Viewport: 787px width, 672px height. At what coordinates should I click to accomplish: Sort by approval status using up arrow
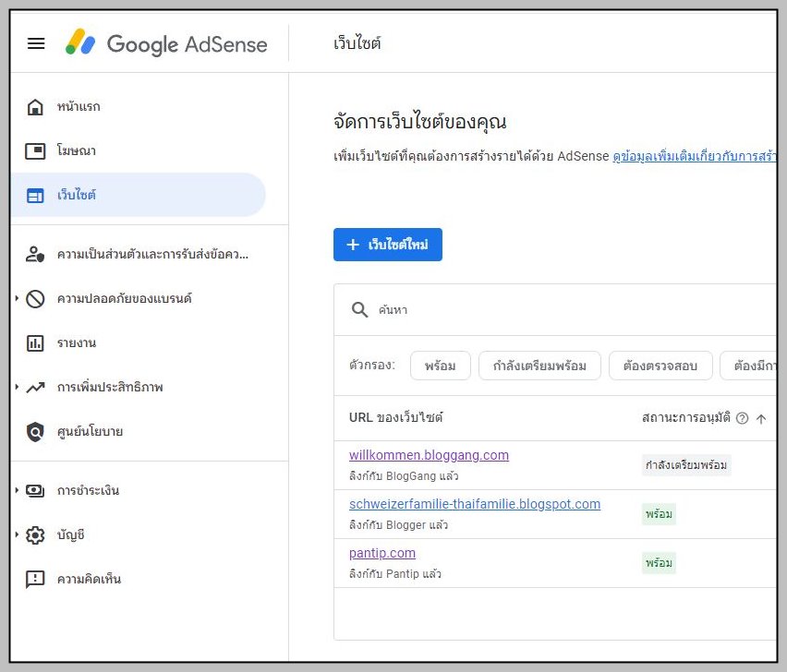[x=761, y=419]
